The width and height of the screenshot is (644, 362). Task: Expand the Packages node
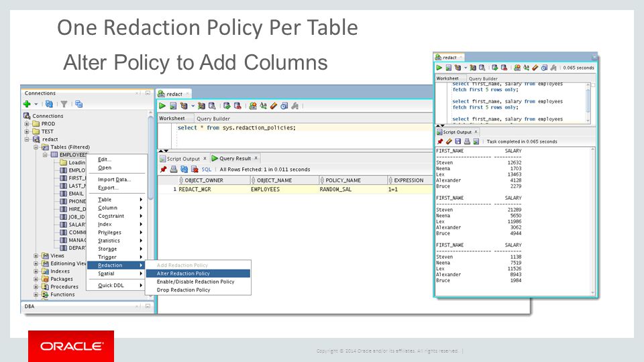(x=36, y=279)
